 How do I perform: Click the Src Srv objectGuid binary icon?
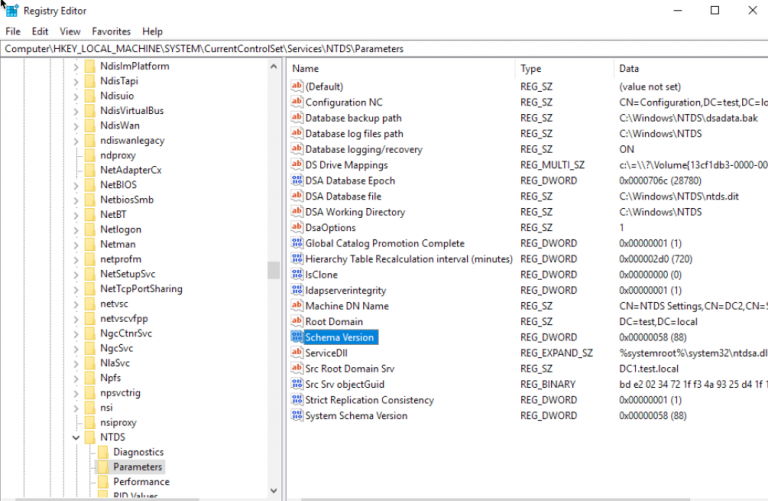[x=296, y=384]
